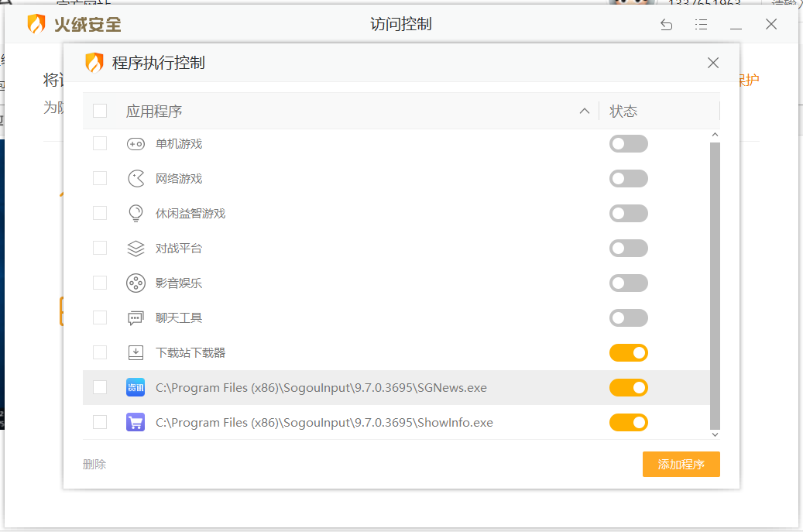Click the 休闲益智游戏 lightbulb icon
The width and height of the screenshot is (803, 532).
[x=136, y=214]
